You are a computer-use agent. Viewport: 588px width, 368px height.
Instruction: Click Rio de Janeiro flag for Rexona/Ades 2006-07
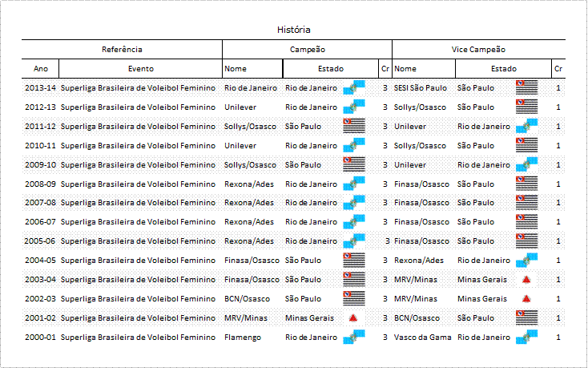pos(354,222)
